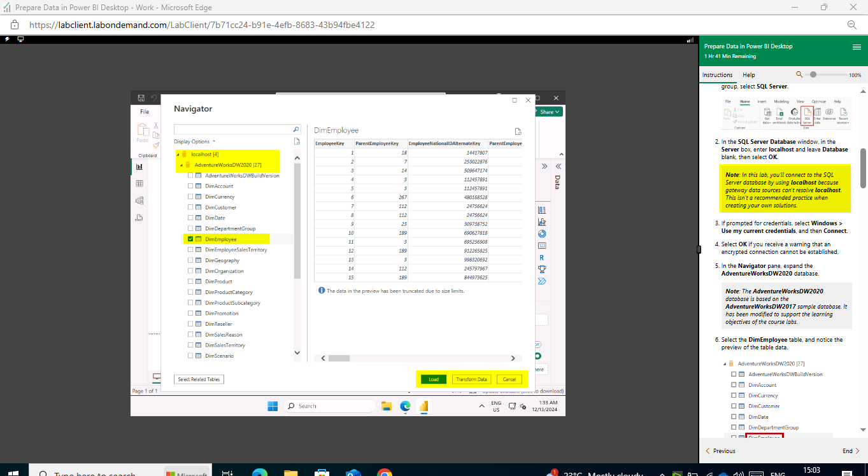The width and height of the screenshot is (868, 476).
Task: Click the Select Related Tables button
Action: click(198, 379)
